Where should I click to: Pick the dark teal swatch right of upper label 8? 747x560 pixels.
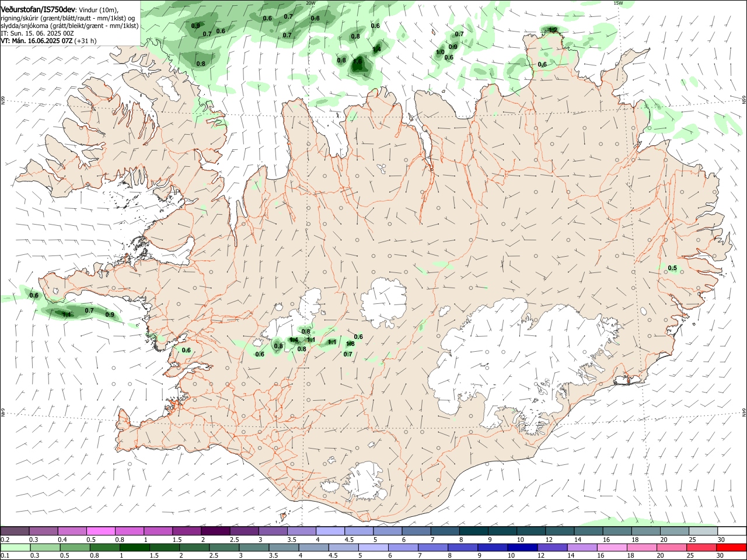473,531
